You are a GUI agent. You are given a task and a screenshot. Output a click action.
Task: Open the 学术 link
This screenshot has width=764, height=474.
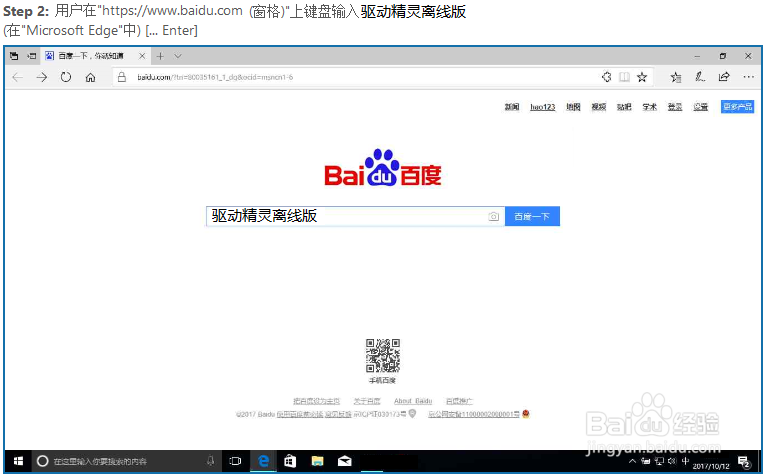pos(649,107)
